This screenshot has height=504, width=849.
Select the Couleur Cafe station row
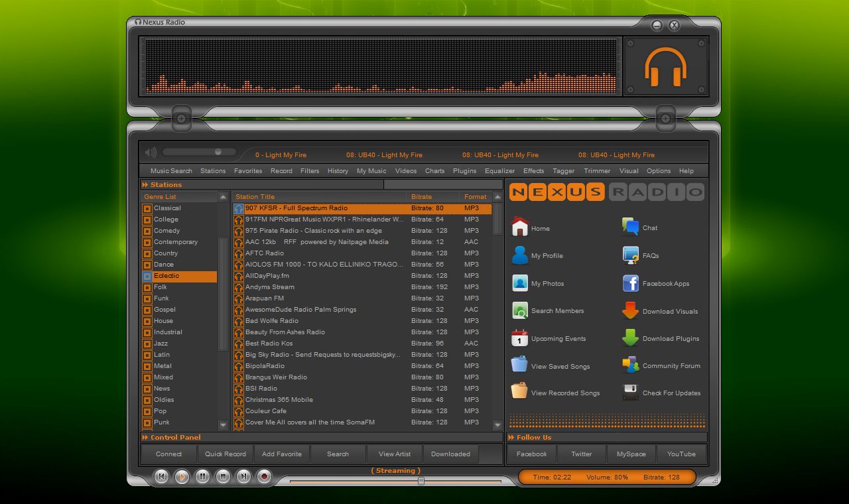pos(362,411)
